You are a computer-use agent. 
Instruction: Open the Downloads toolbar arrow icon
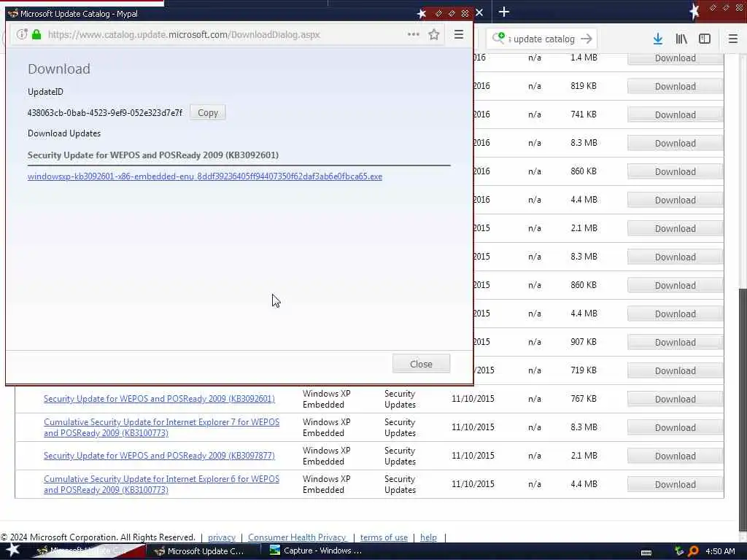pyautogui.click(x=658, y=39)
